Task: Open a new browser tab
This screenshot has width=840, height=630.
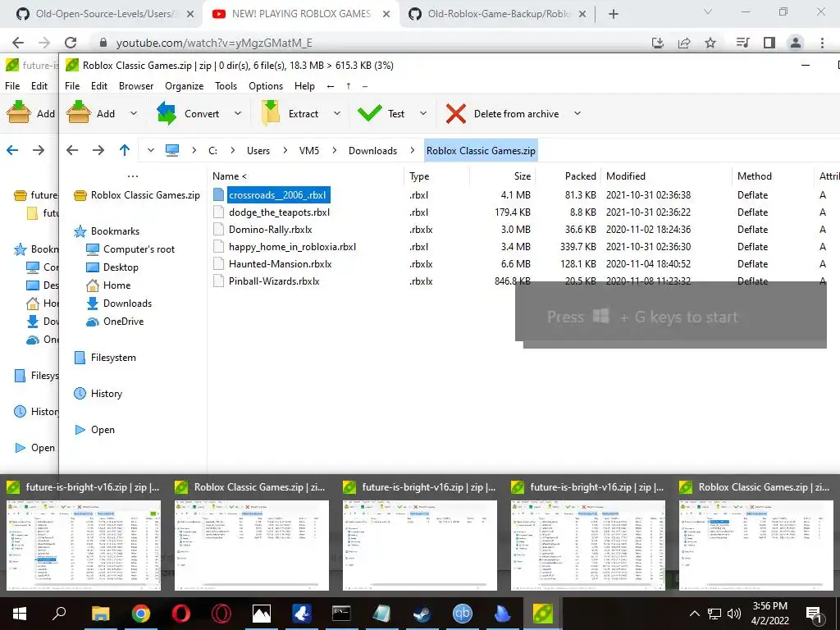Action: (614, 14)
